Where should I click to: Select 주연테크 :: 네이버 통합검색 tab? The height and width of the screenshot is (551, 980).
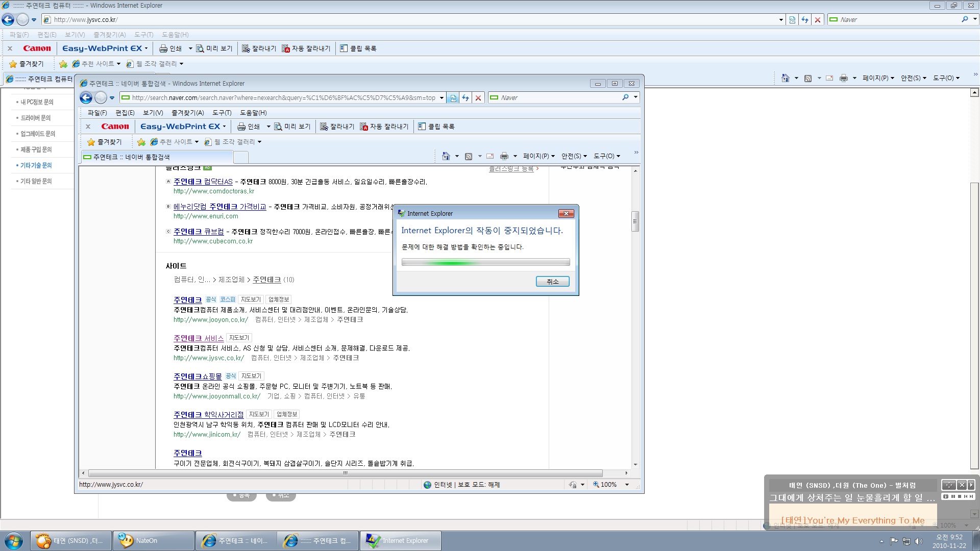click(157, 157)
